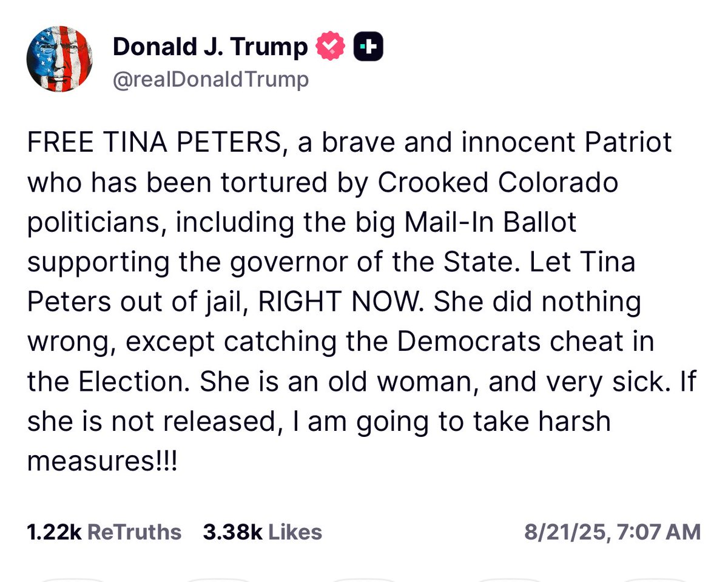Click the red verified checkmark badge
This screenshot has height=582, width=728.
(x=331, y=47)
